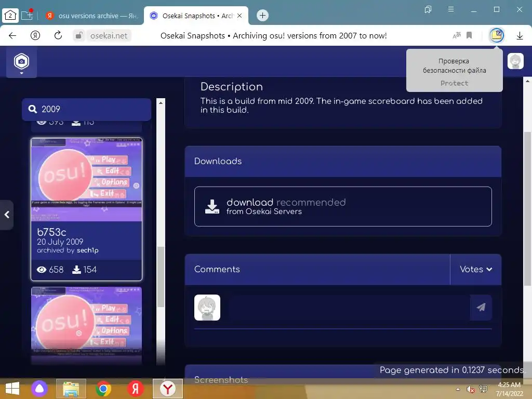532x399 pixels.
Task: Click the version list scrollbar thumb
Action: [x=161, y=276]
